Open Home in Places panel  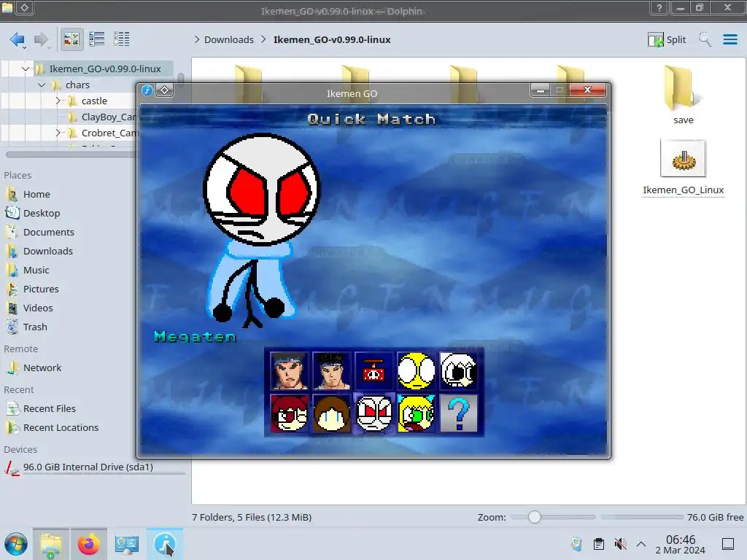(x=36, y=194)
